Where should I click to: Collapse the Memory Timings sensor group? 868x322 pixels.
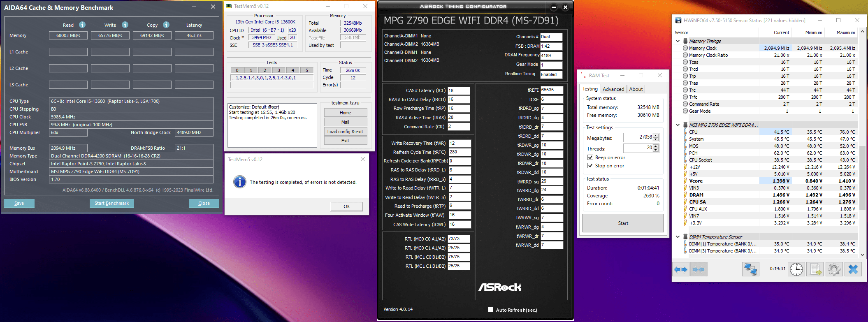(678, 41)
